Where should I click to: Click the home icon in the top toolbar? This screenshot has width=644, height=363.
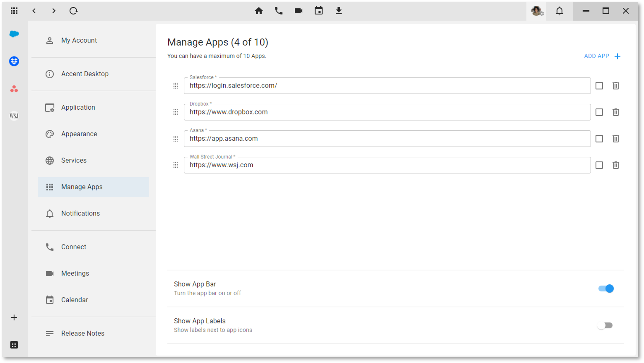click(x=259, y=11)
